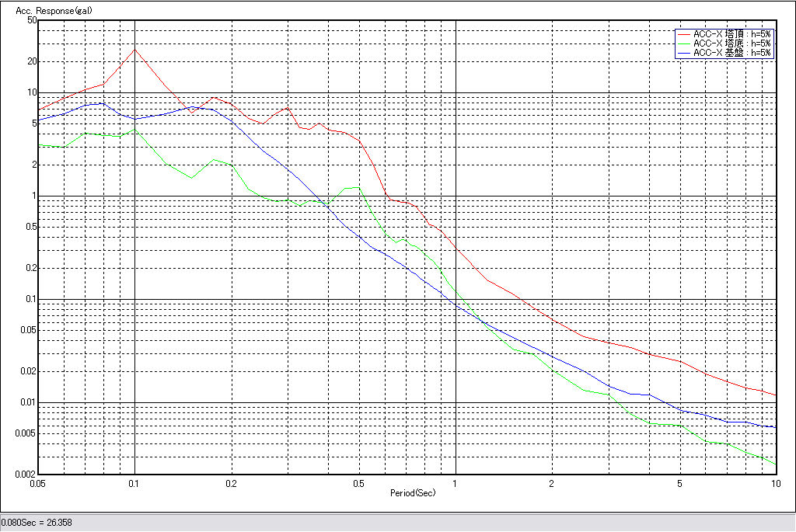Screen dimensions: 796x532
Task: Click x-axis tick label 10
Action: [774, 483]
